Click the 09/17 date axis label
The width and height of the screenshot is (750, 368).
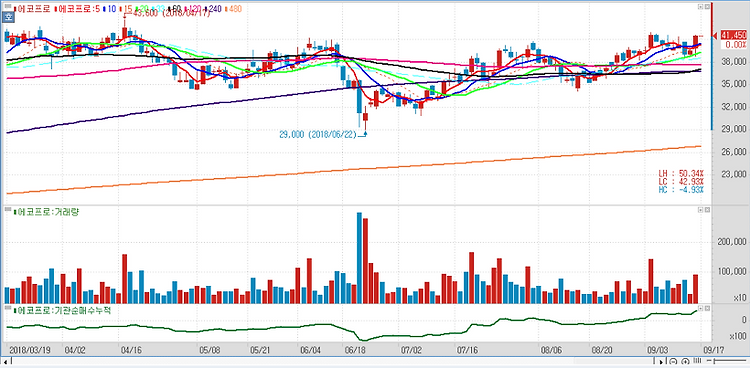click(713, 350)
